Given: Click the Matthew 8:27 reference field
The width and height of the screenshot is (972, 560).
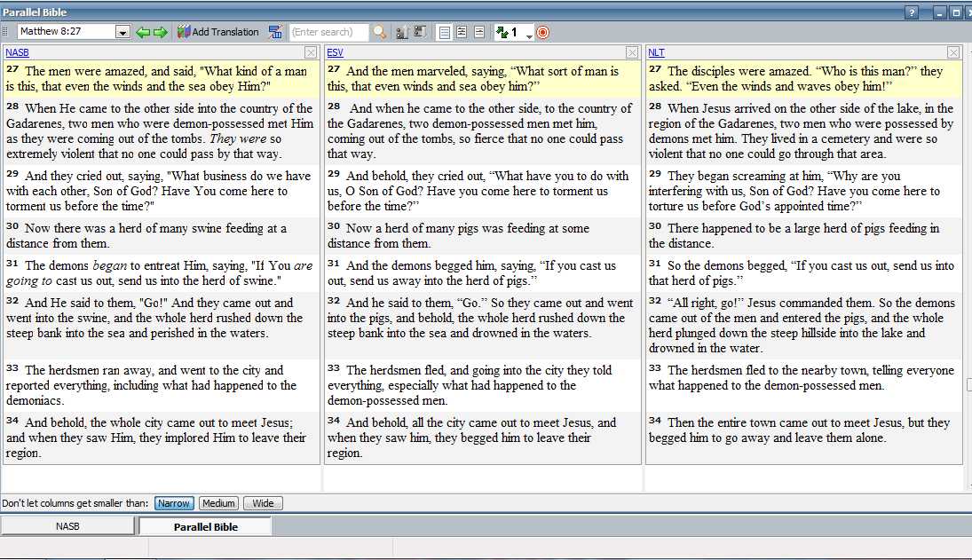Looking at the screenshot, I should [67, 32].
